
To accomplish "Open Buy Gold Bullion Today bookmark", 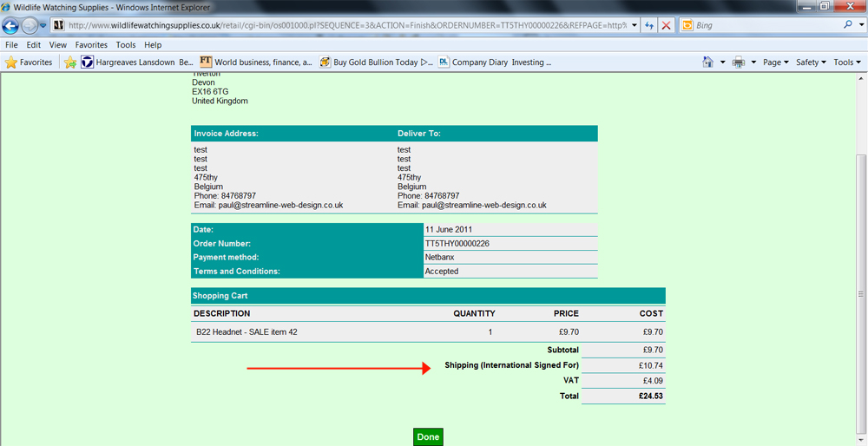I will (x=375, y=62).
